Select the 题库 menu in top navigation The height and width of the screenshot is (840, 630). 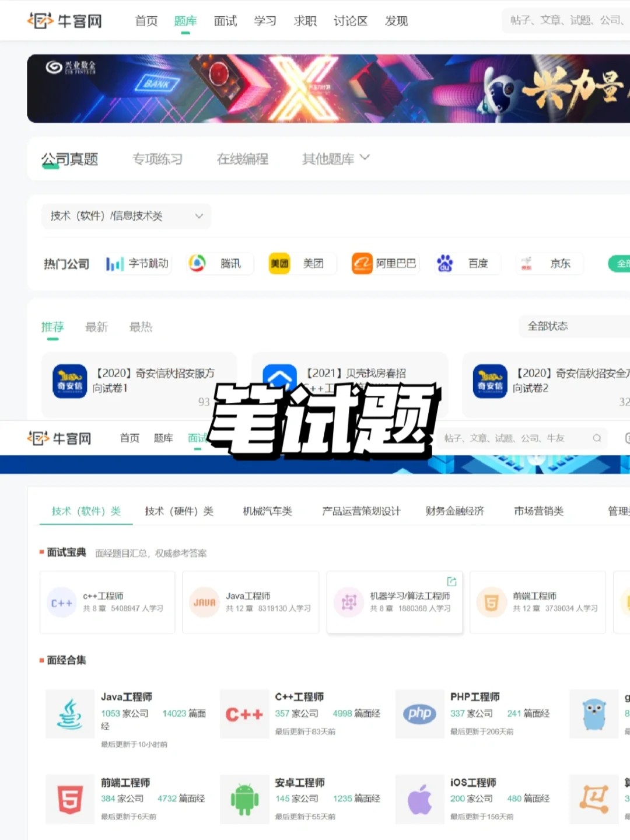click(185, 21)
